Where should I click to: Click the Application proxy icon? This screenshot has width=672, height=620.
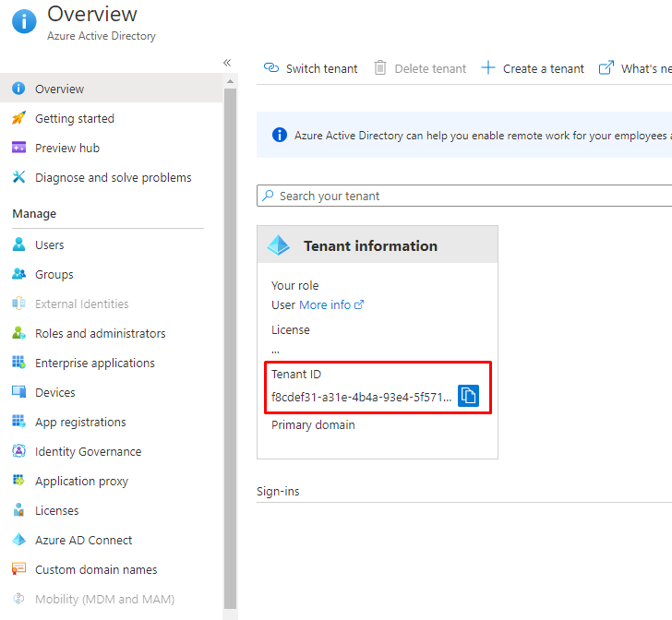pos(18,480)
